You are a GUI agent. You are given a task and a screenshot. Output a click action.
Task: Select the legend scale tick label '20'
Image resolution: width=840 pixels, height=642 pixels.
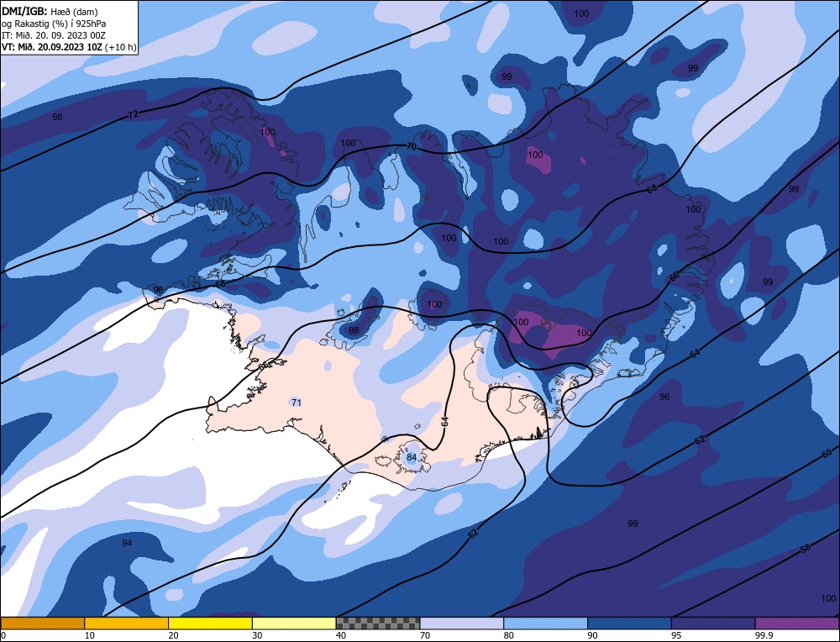[x=173, y=635]
